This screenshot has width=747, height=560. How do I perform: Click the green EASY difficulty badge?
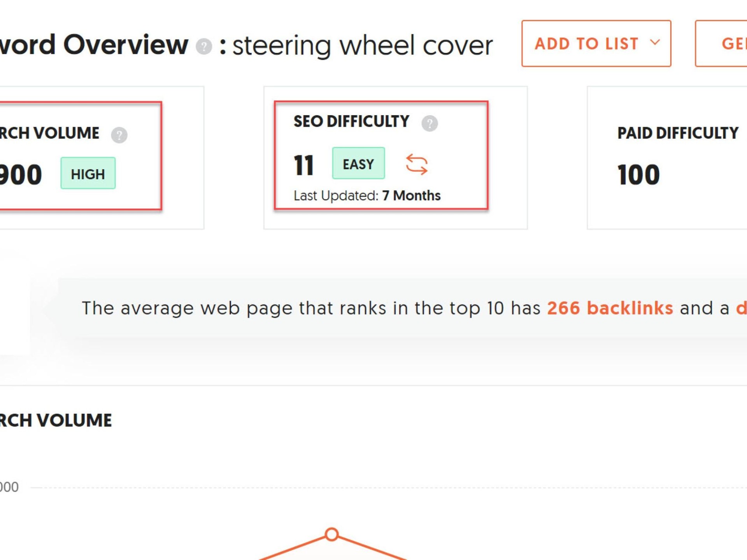coord(358,164)
